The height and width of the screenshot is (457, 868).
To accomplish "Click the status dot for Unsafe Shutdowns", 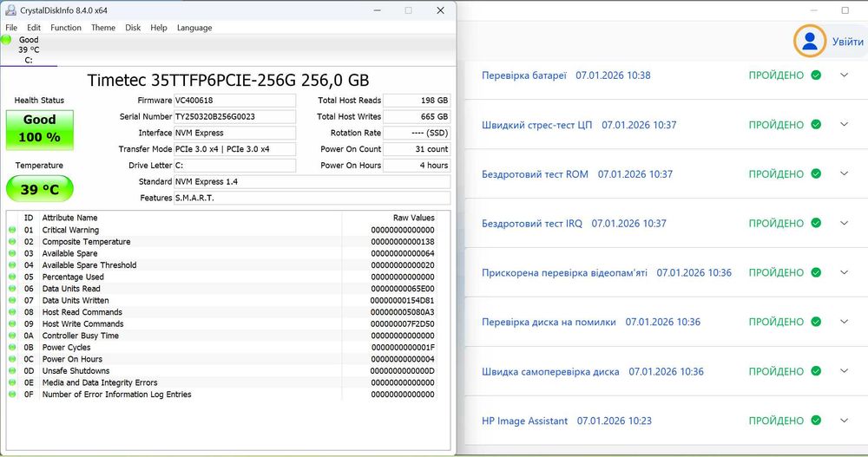I will [12, 370].
